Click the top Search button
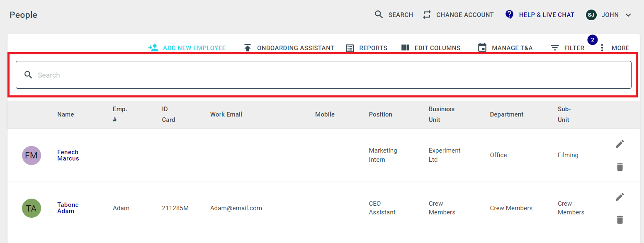The height and width of the screenshot is (243, 644). click(x=394, y=15)
